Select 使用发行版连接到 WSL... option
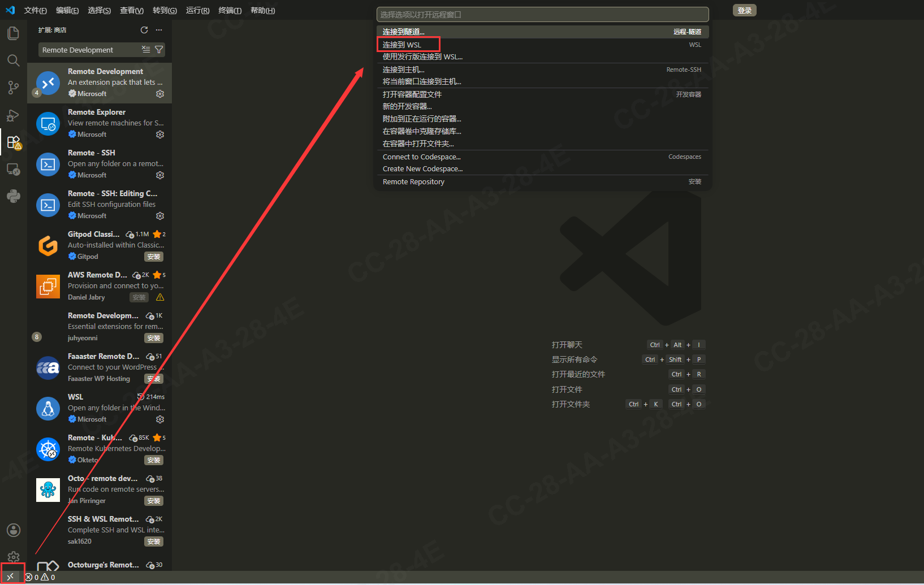 [x=543, y=57]
